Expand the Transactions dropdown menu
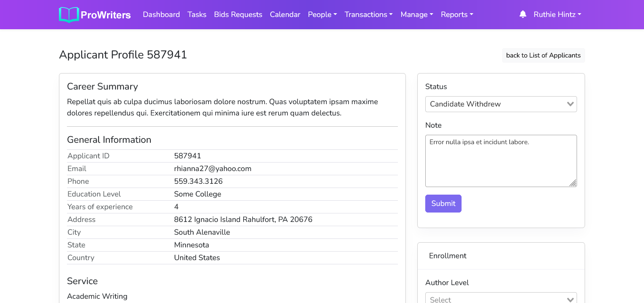The height and width of the screenshot is (303, 644). click(369, 15)
